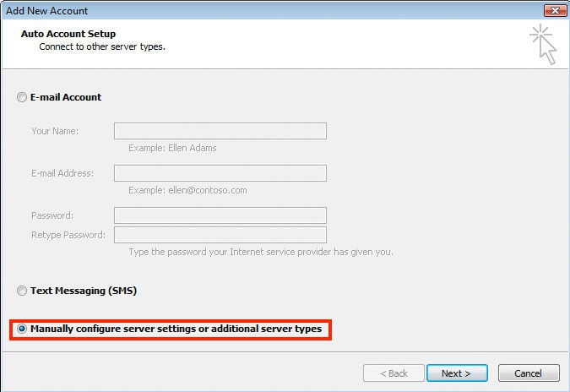Select the Retype Password input box
Viewport: 570px width, 392px height.
point(220,235)
